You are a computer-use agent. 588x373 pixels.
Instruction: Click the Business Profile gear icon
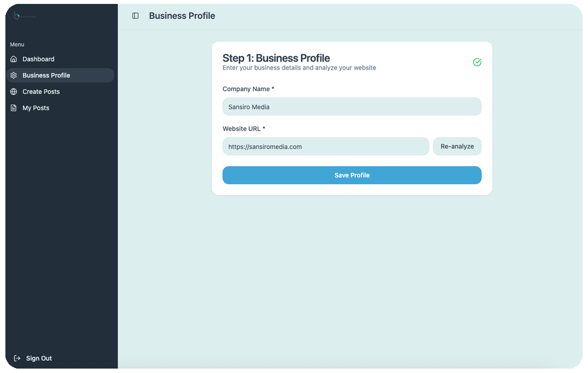14,75
